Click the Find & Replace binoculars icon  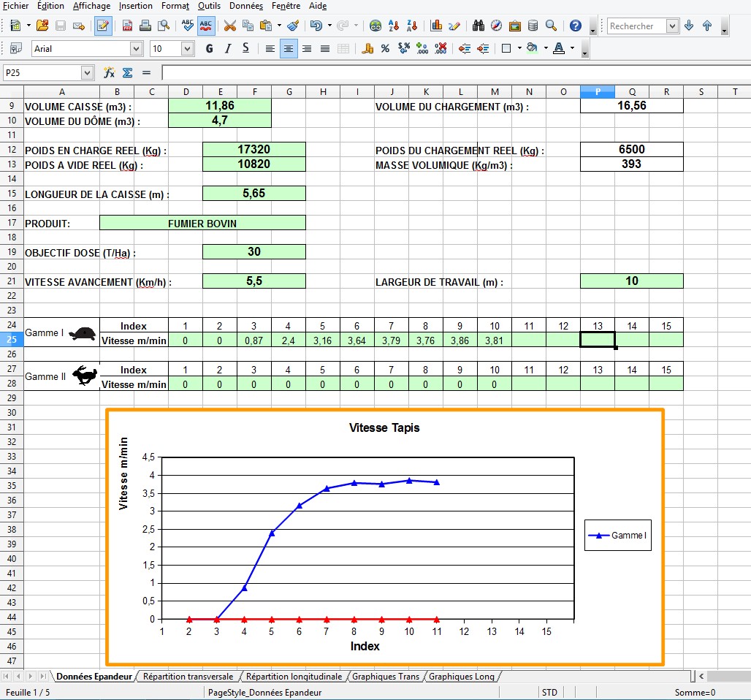tap(478, 26)
